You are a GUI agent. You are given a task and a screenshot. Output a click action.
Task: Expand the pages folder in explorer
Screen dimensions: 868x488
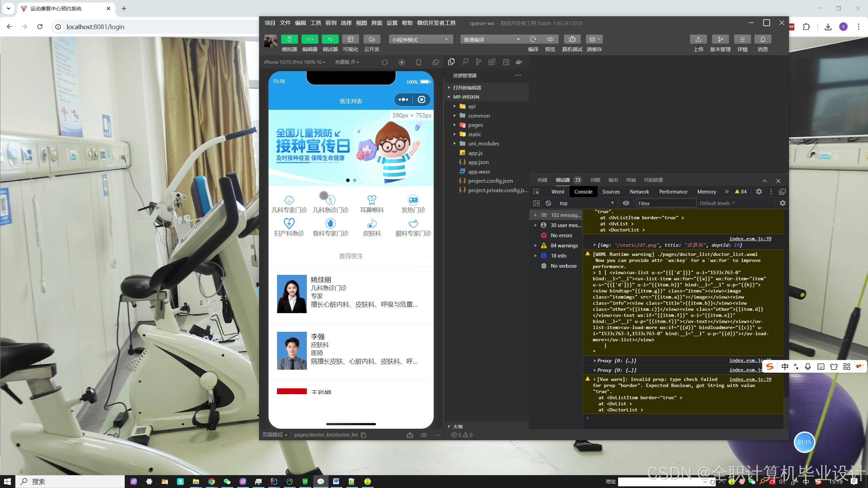tap(475, 125)
